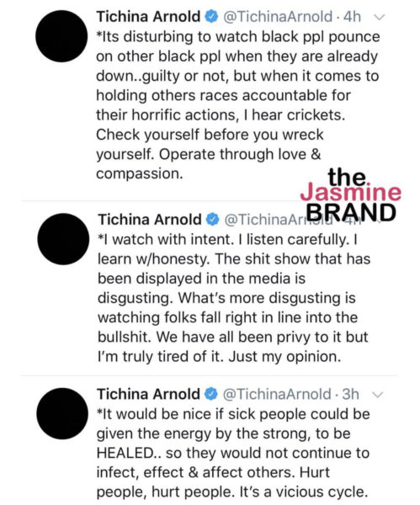Expand the chevron menu on the 3h tweet
The width and height of the screenshot is (420, 505).
[x=378, y=395]
